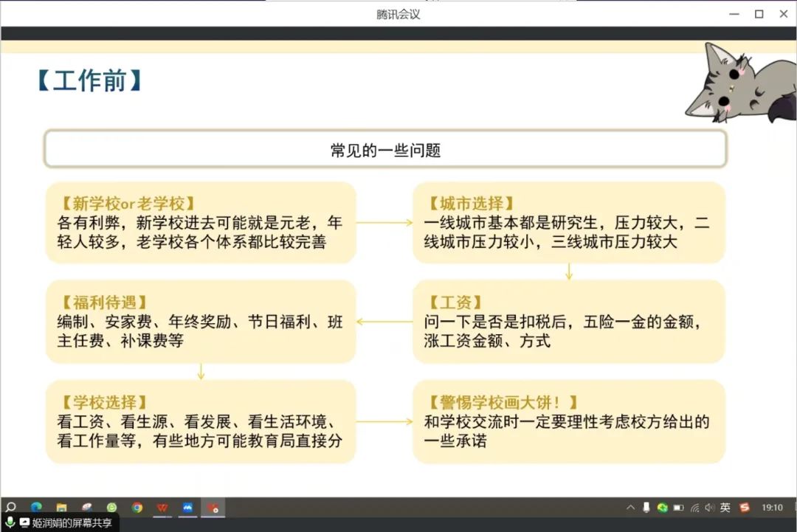Click the 常见的一些问题 header box
The width and height of the screenshot is (797, 532).
385,150
